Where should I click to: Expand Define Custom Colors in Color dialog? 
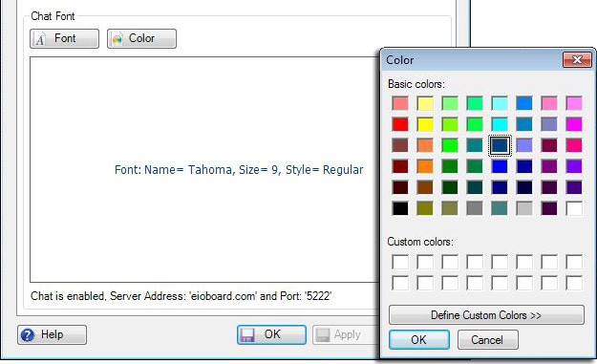(486, 315)
